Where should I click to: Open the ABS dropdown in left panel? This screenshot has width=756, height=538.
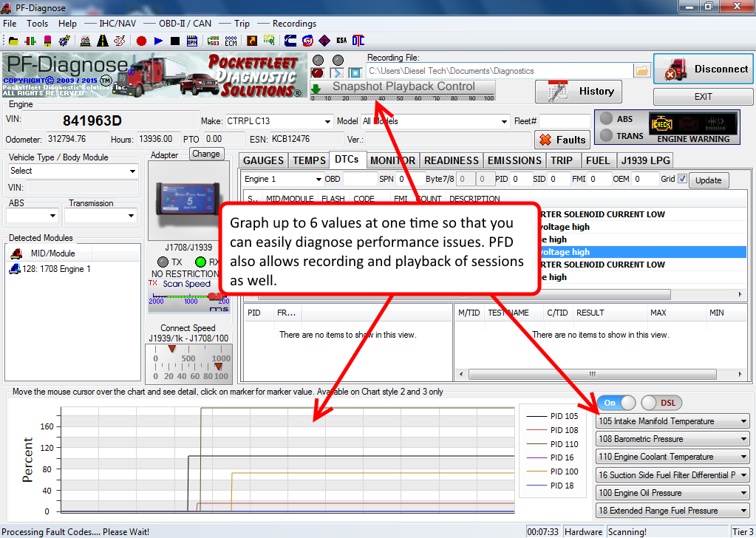click(x=33, y=216)
